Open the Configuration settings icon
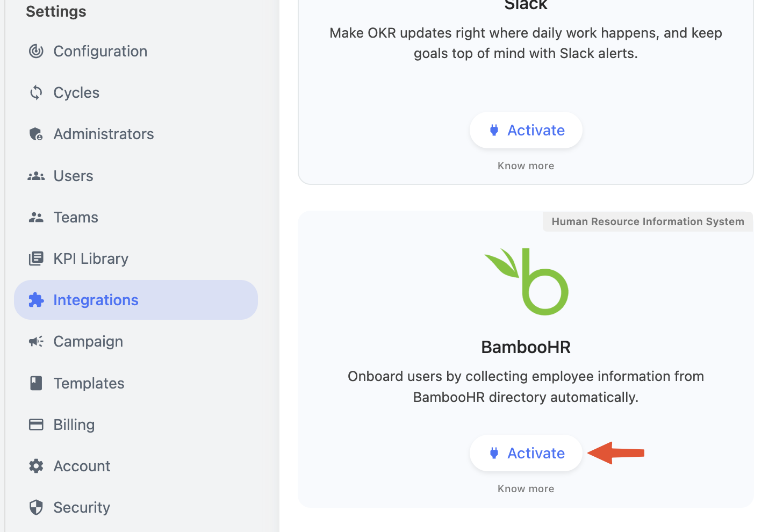The image size is (776, 532). tap(36, 51)
